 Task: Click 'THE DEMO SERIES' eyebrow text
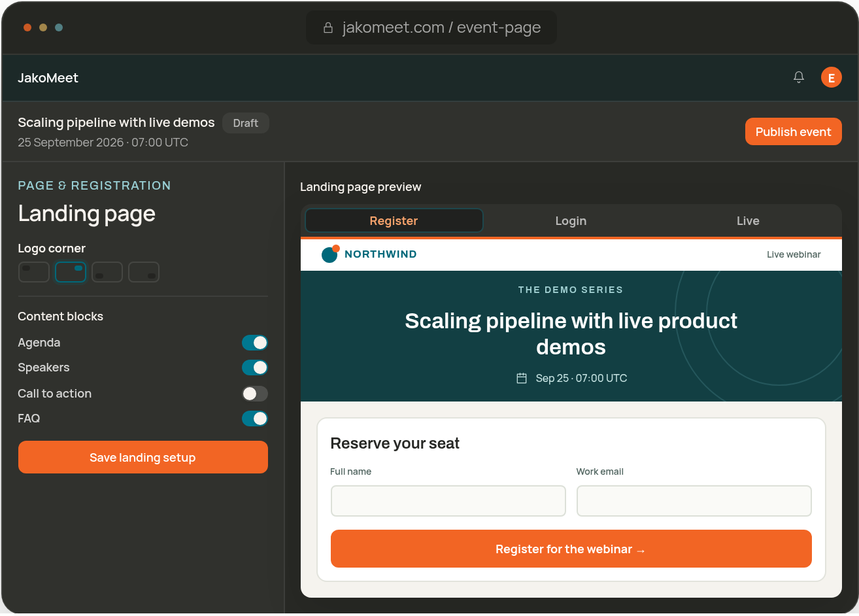click(571, 290)
